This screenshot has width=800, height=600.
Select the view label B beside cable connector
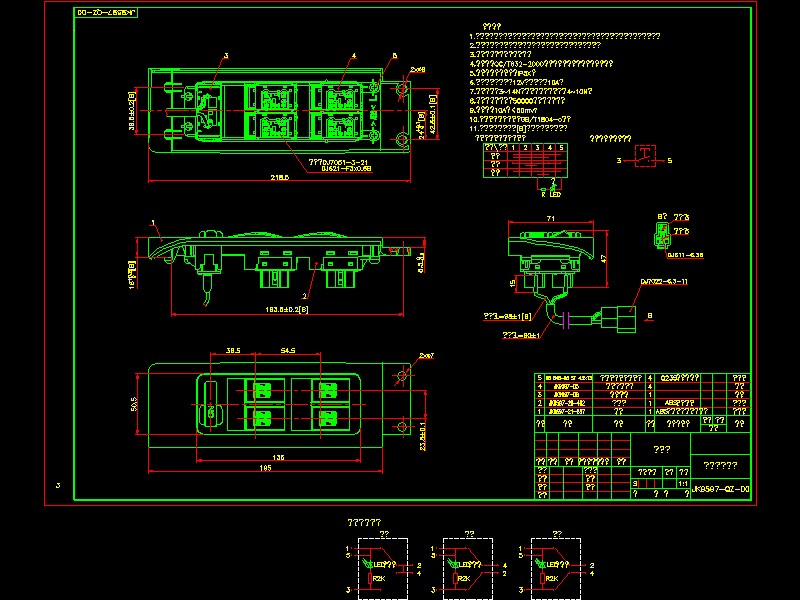coord(649,316)
